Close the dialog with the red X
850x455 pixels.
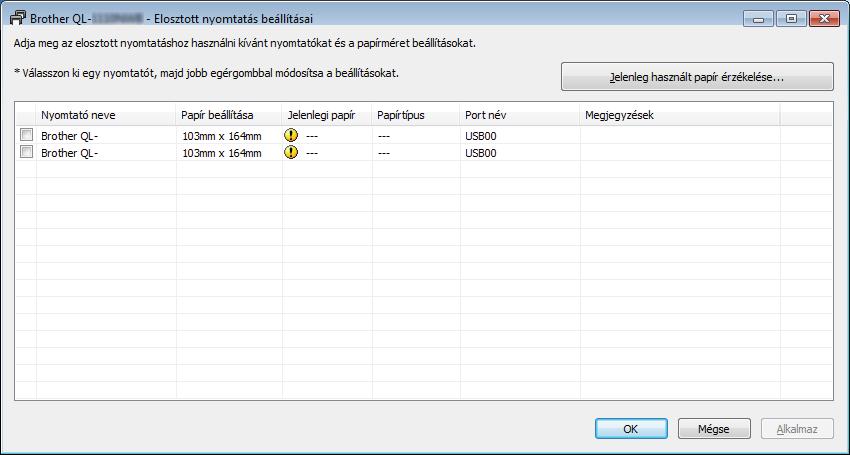[824, 19]
